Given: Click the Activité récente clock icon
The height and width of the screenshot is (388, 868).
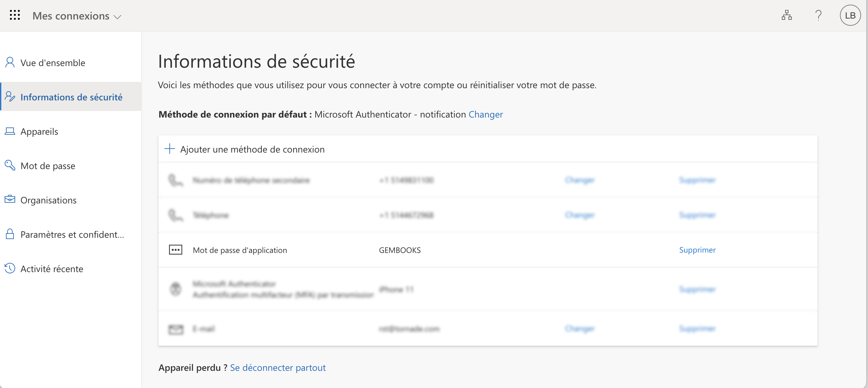Looking at the screenshot, I should (10, 268).
